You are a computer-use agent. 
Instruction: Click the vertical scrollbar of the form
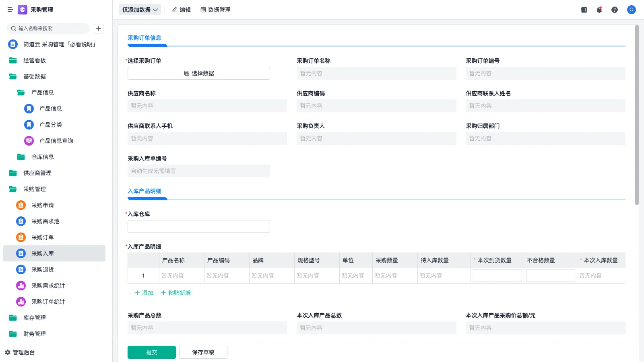[637, 115]
